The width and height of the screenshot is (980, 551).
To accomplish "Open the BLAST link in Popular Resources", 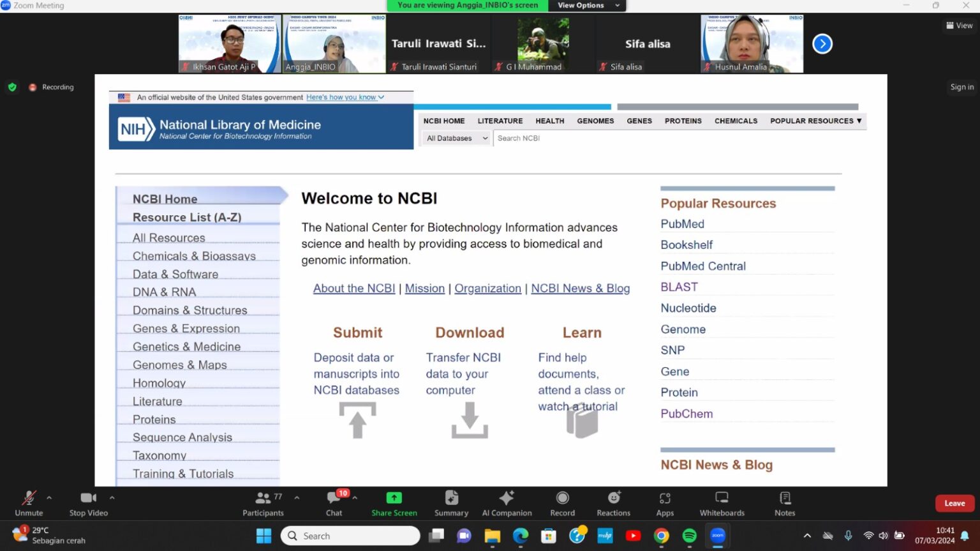I will coord(679,287).
